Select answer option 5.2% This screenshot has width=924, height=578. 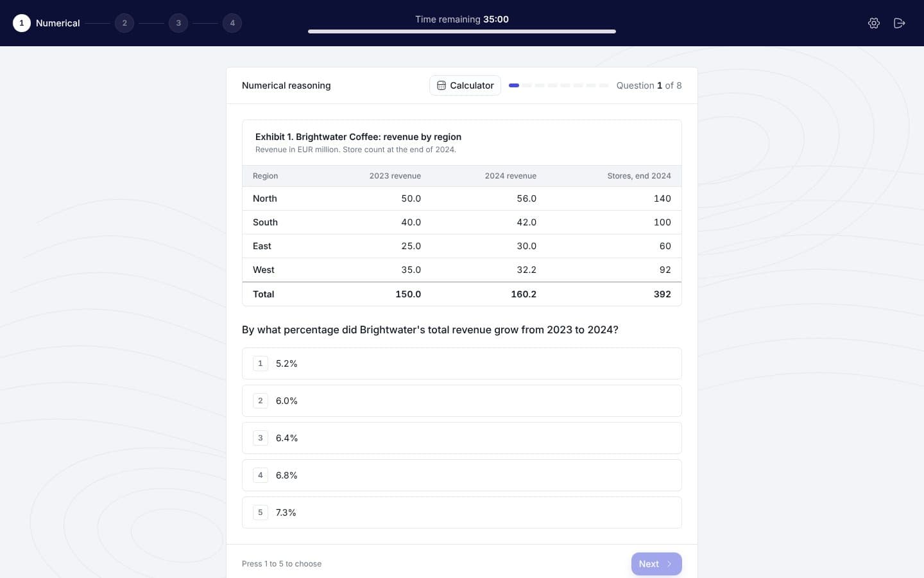[x=462, y=363]
